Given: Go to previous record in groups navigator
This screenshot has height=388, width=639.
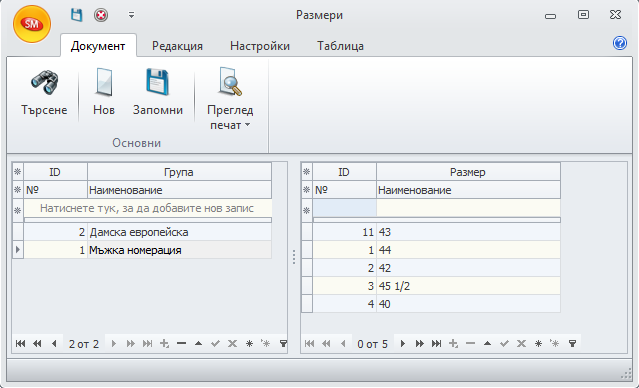Looking at the screenshot, I should (x=54, y=344).
